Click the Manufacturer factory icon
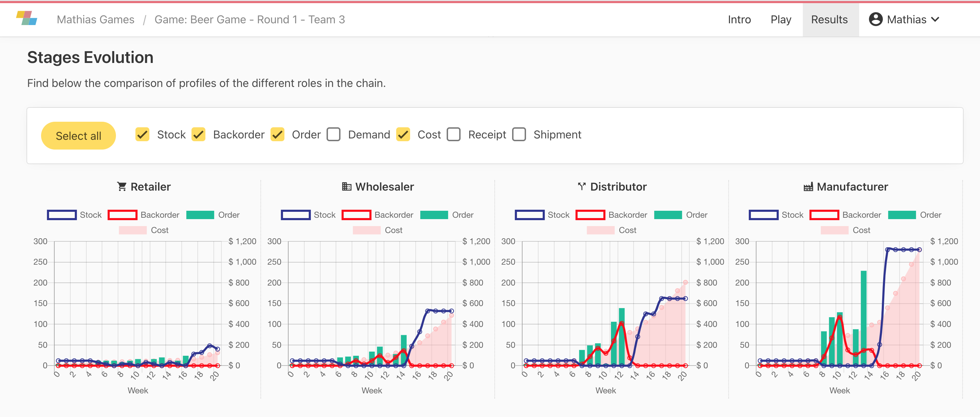The width and height of the screenshot is (980, 417). tap(808, 187)
